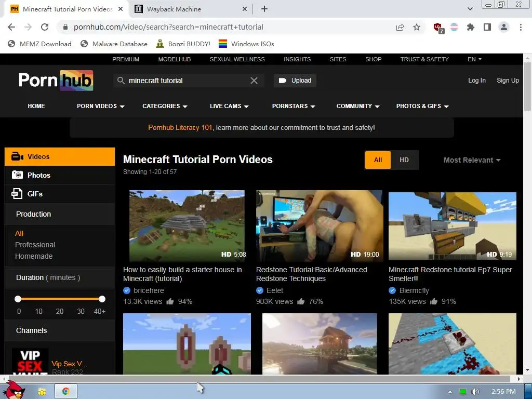The width and height of the screenshot is (532, 399).
Task: Click inside the site search field
Action: 188,81
